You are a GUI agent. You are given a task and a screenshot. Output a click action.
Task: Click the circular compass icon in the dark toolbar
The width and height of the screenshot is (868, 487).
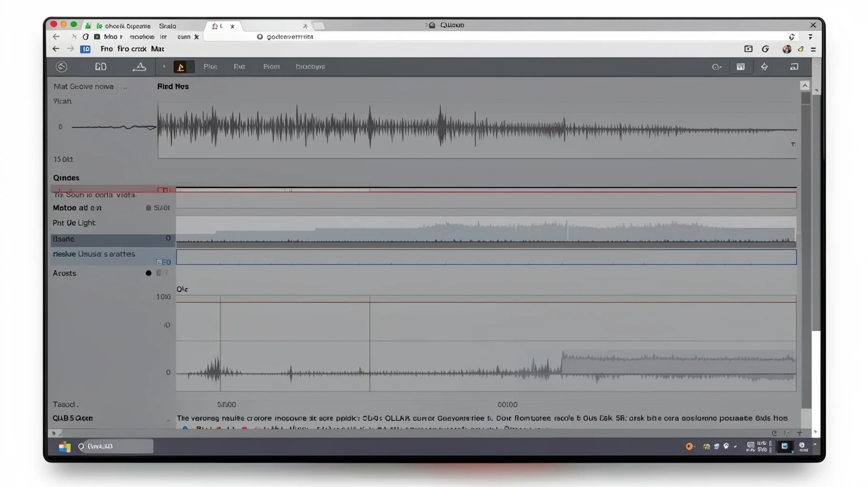(x=61, y=67)
